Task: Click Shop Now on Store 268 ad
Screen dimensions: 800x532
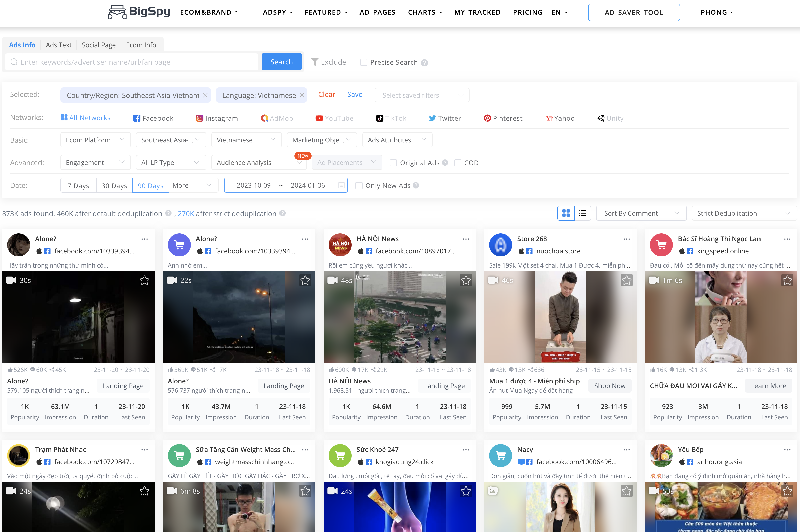Action: coord(610,386)
